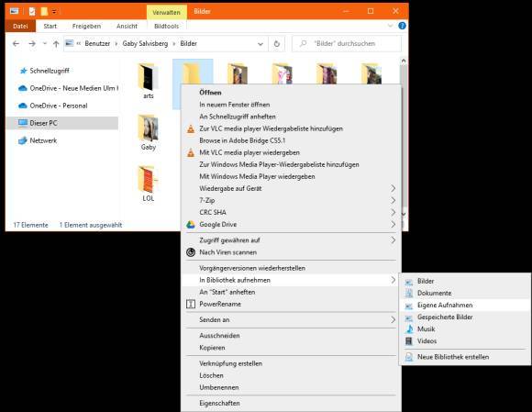Click the PowerRename icon

click(x=191, y=304)
